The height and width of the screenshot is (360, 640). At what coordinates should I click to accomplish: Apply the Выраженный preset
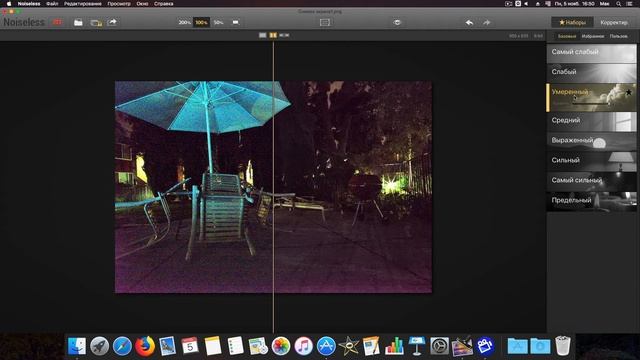[591, 141]
